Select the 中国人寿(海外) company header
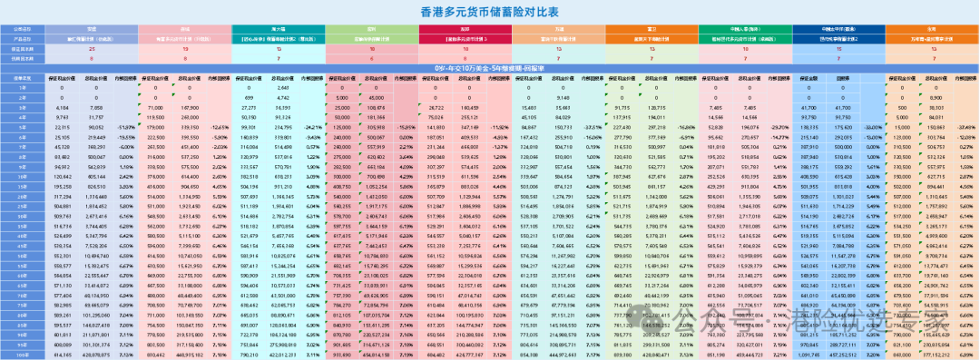 [x=745, y=29]
